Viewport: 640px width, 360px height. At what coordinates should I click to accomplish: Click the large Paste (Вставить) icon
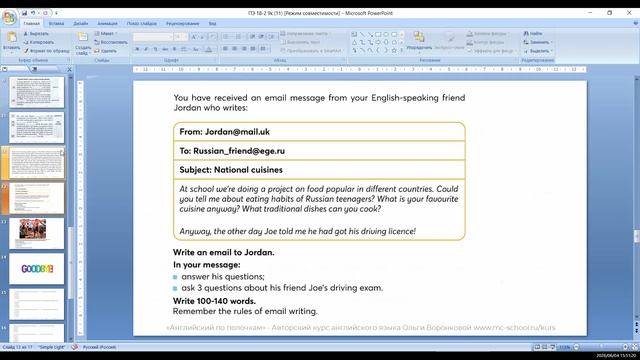point(11,37)
